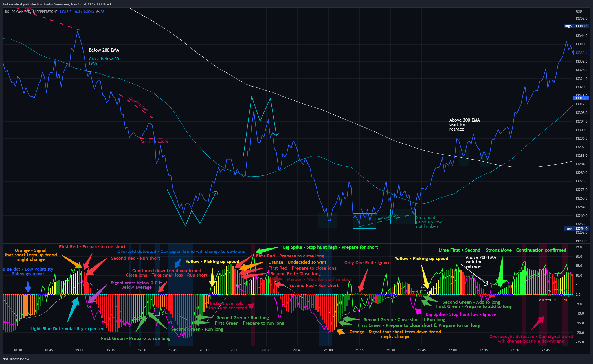Click 'Second Green - Close short & Run long'
This screenshot has height=364, width=593.
tap(405, 320)
